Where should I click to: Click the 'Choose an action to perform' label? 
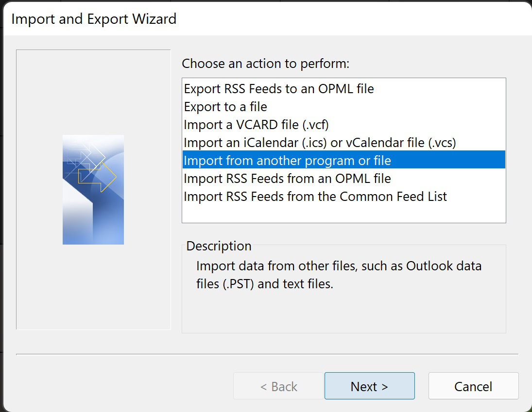tap(265, 64)
